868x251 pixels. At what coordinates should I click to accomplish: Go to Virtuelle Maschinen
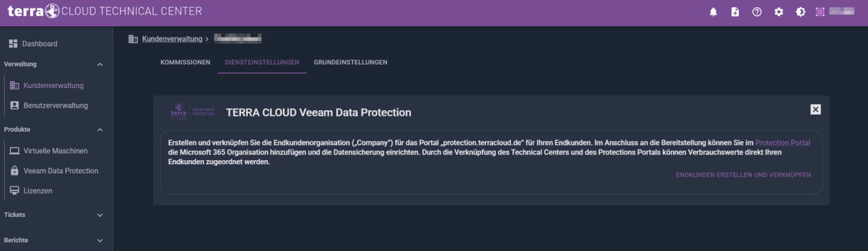pos(56,150)
